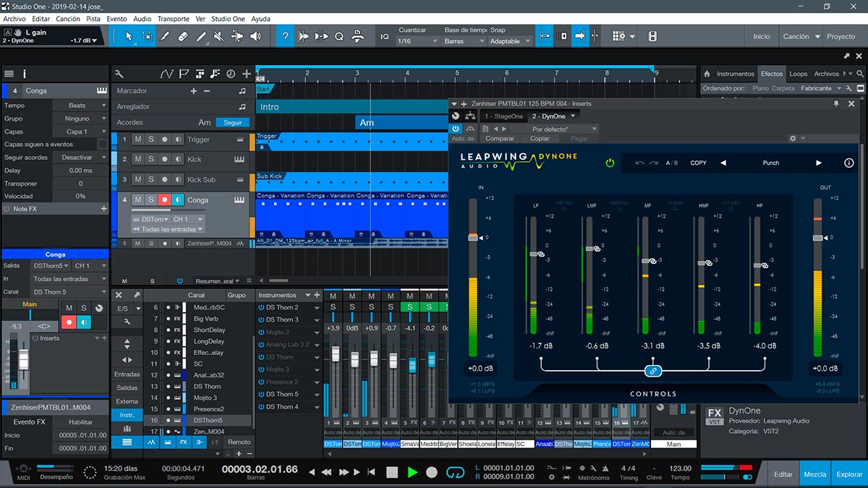The image size is (868, 488).
Task: Add a new track with plus icon
Action: point(247,74)
